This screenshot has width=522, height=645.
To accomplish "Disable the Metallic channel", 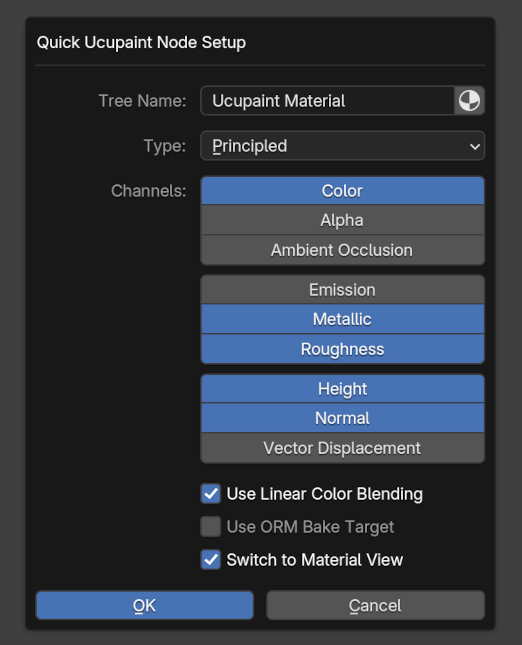I will coord(342,319).
